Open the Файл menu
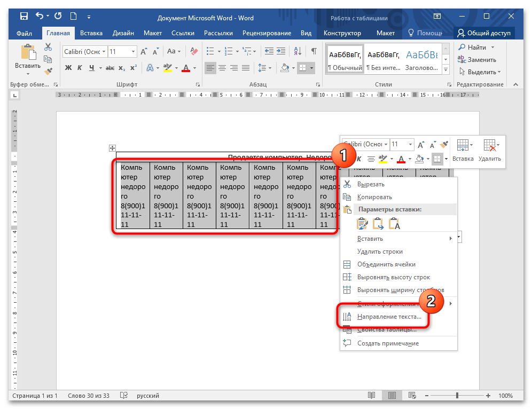The width and height of the screenshot is (532, 409). coord(24,33)
